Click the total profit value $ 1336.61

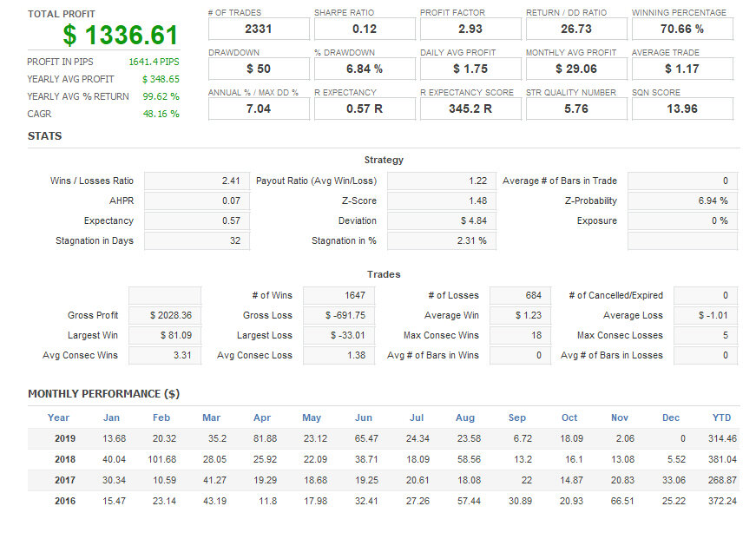point(121,35)
